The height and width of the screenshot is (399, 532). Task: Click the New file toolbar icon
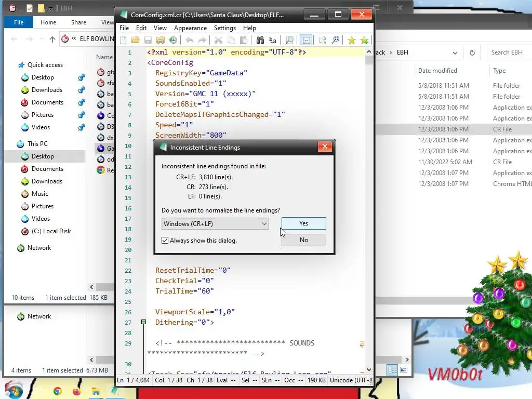(123, 41)
